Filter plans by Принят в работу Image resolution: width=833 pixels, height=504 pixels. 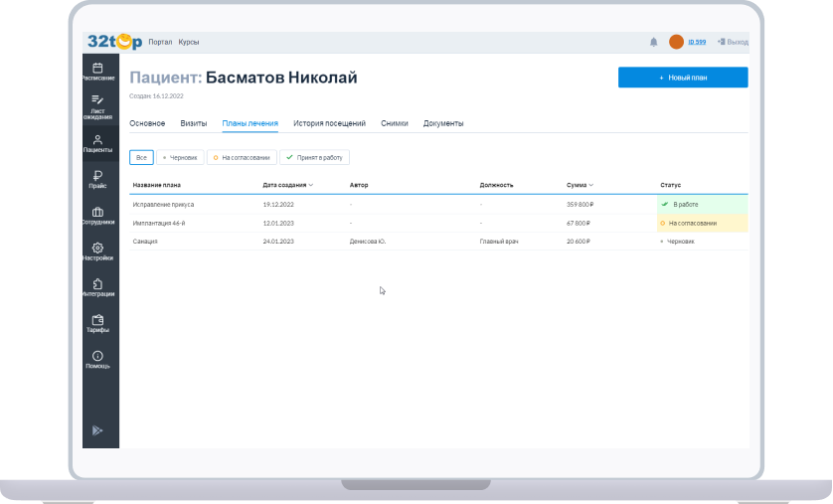(x=314, y=158)
